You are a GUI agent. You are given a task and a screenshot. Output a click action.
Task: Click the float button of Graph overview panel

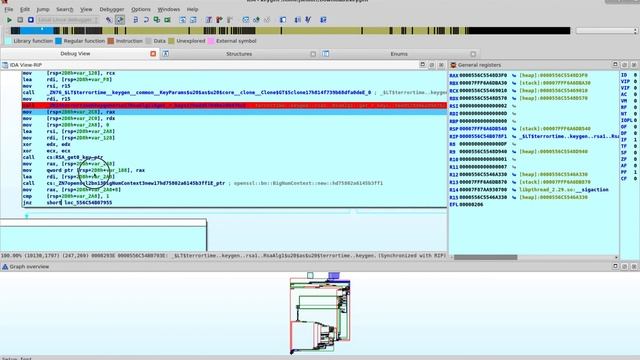(615, 266)
